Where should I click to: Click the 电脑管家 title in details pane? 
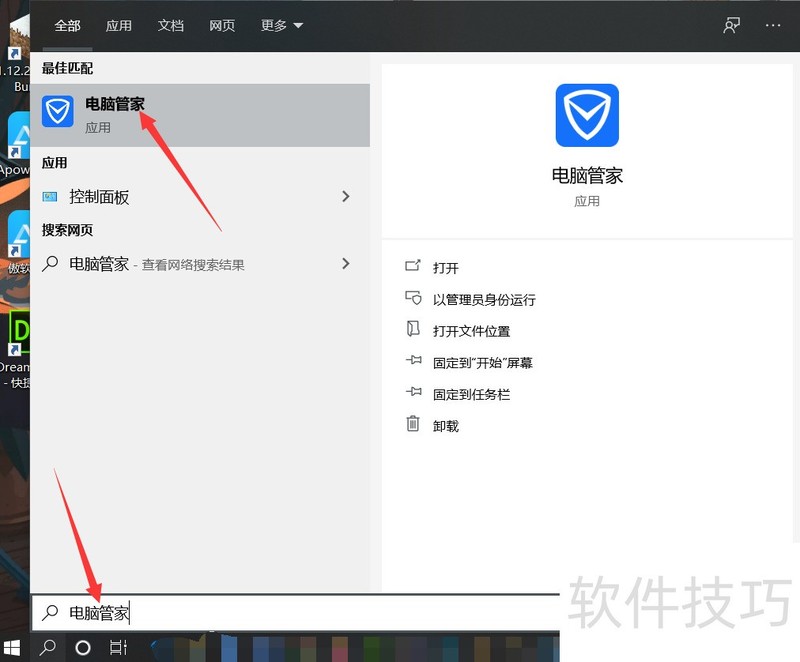587,175
